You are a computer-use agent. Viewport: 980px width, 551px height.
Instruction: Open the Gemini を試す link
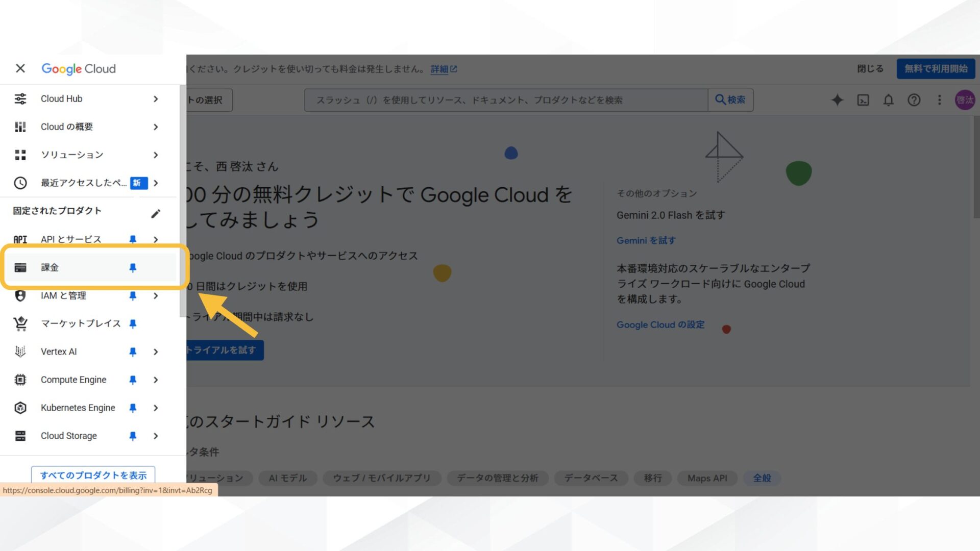click(646, 240)
